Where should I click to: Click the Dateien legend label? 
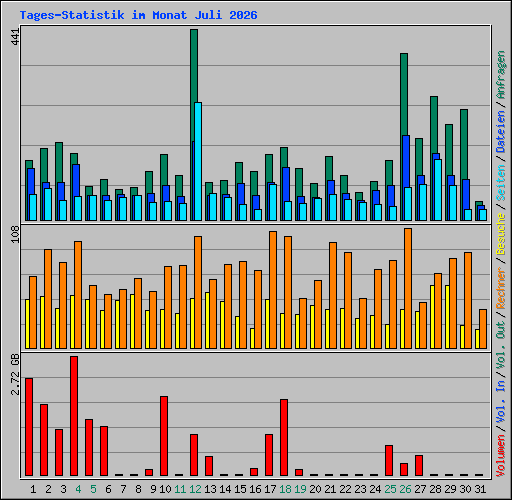click(501, 132)
